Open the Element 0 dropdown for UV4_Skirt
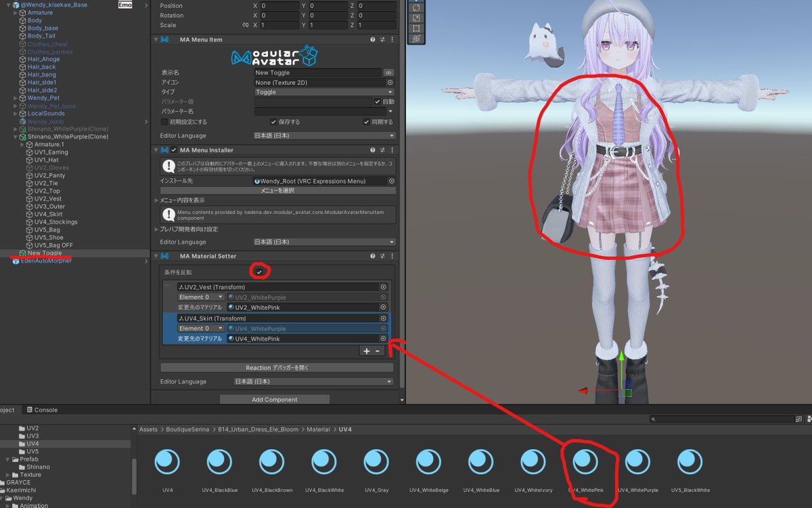This screenshot has width=812, height=508. (201, 329)
